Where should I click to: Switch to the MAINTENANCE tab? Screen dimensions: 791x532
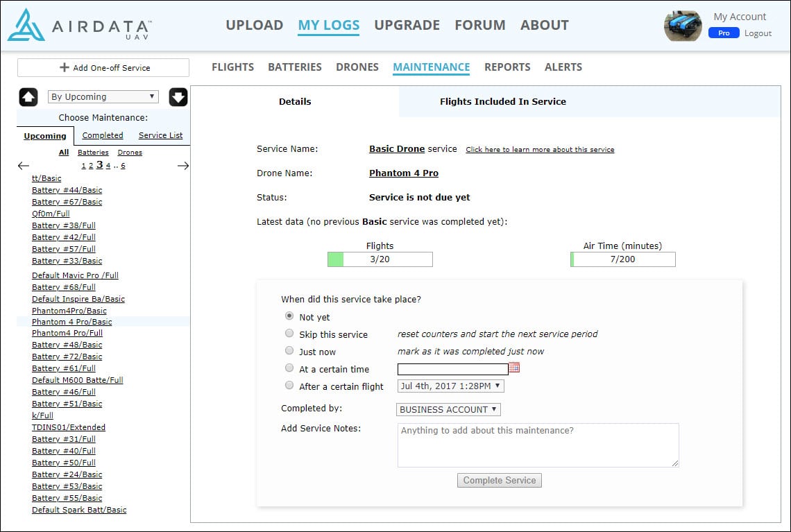pyautogui.click(x=432, y=67)
